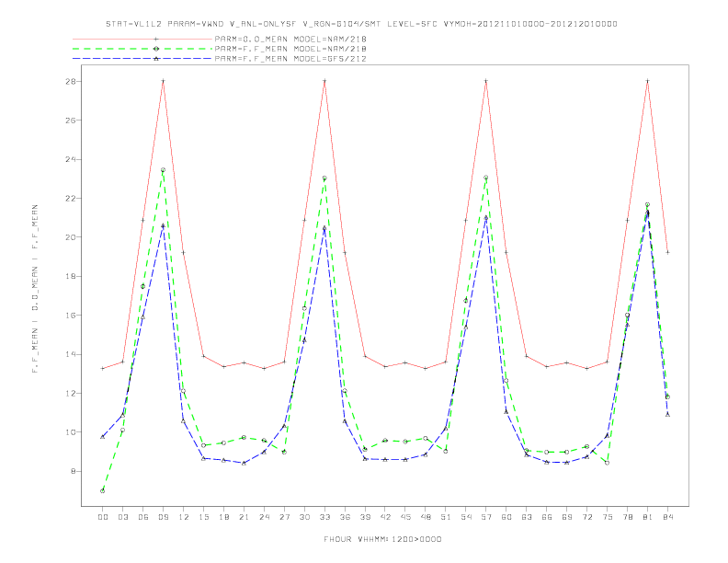Image resolution: width=728 pixels, height=563 pixels.
Task: Click x-axis tick label 27
Action: pyautogui.click(x=284, y=517)
